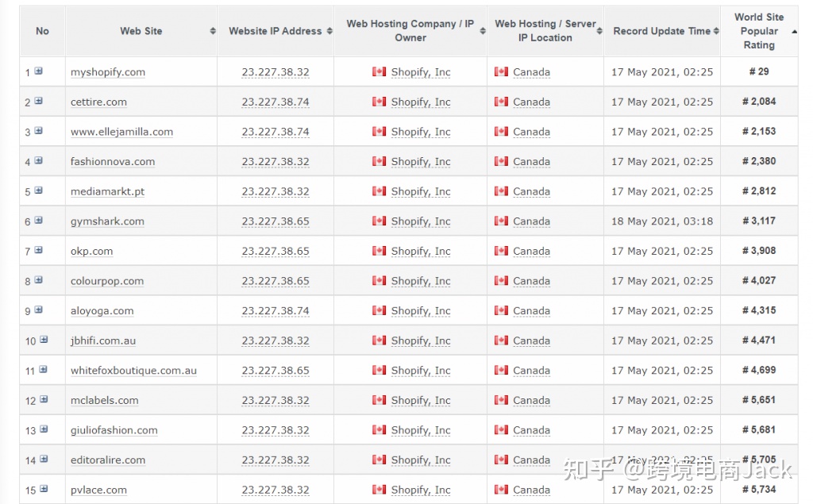
Task: Expand row 13 details for giuliofashion.com
Action: 44,429
